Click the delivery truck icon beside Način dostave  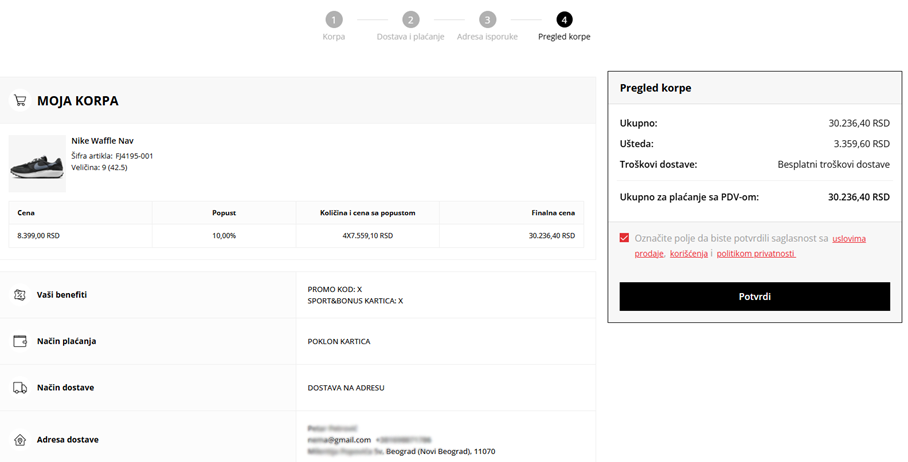tap(19, 387)
